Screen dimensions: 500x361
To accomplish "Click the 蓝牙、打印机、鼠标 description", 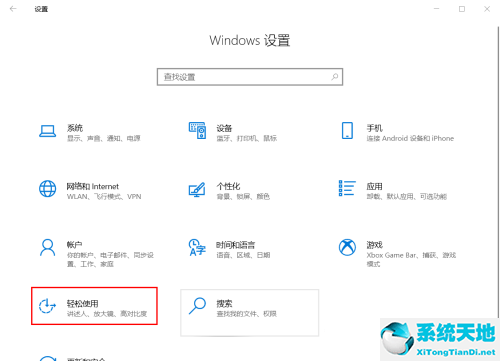I will tap(247, 138).
